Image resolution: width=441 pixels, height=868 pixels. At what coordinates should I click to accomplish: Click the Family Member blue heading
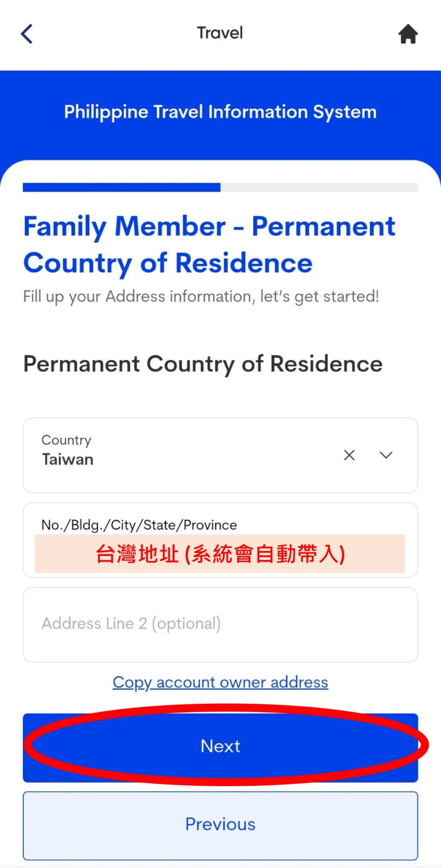click(x=209, y=244)
